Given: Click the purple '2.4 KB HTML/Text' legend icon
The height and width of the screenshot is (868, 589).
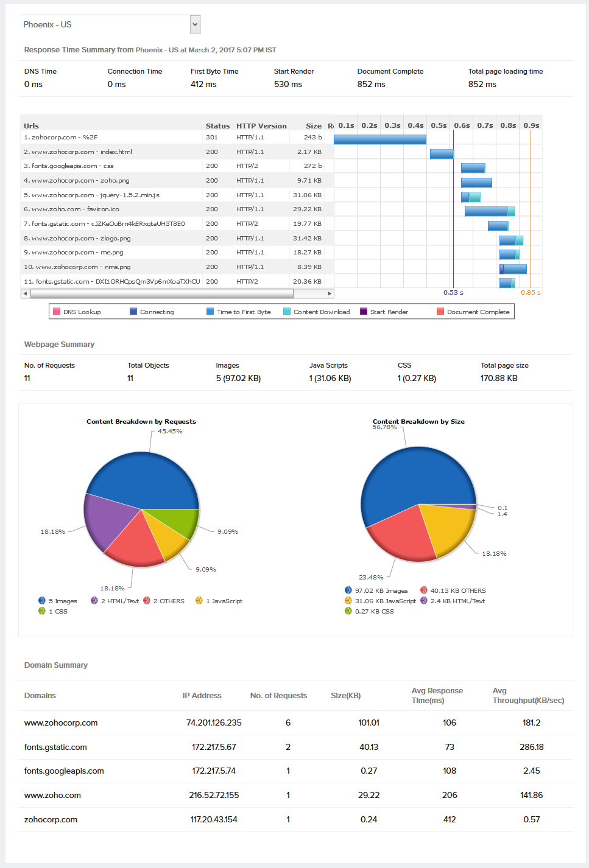Looking at the screenshot, I should click(424, 601).
